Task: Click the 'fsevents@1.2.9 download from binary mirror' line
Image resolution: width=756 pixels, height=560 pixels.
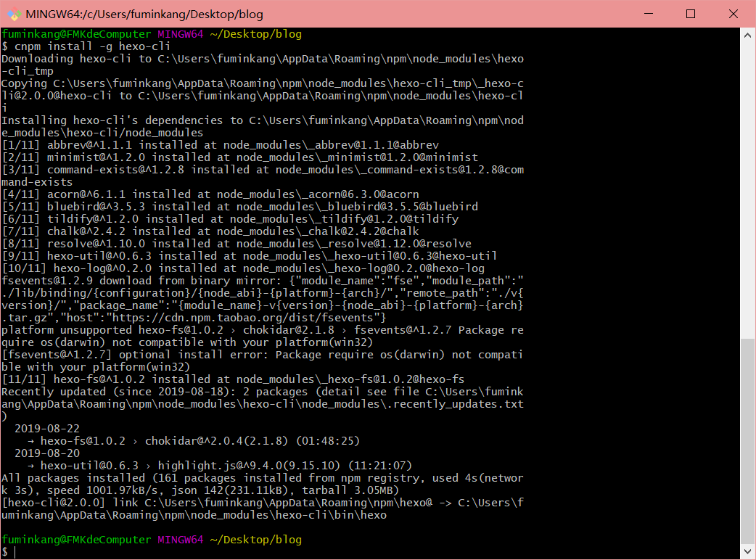Action: 263,281
